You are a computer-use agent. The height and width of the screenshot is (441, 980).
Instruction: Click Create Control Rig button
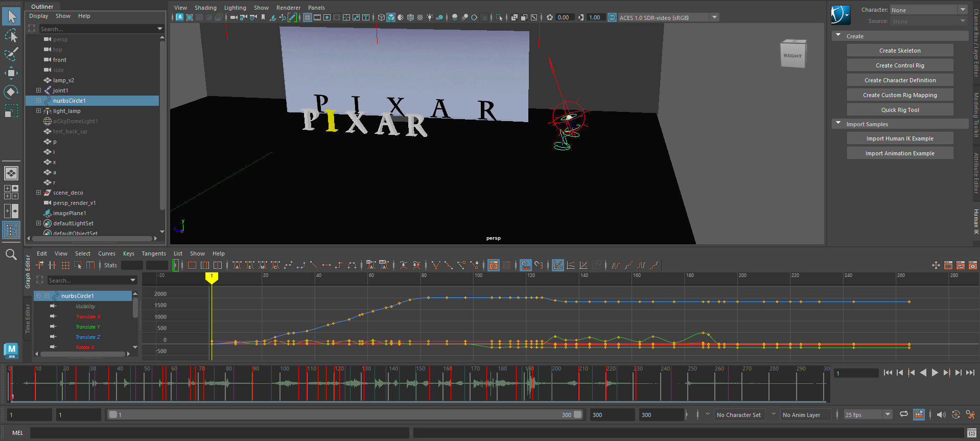pos(900,65)
